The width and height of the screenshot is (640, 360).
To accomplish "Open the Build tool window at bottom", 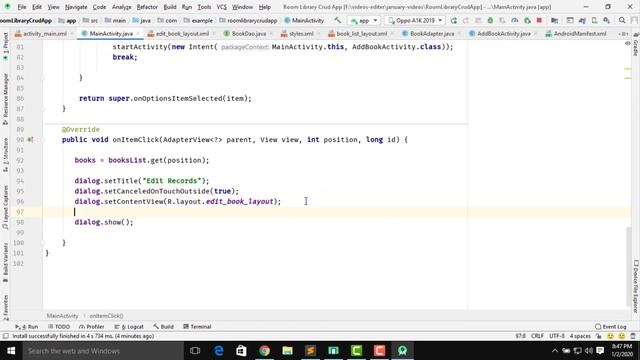I will (163, 327).
